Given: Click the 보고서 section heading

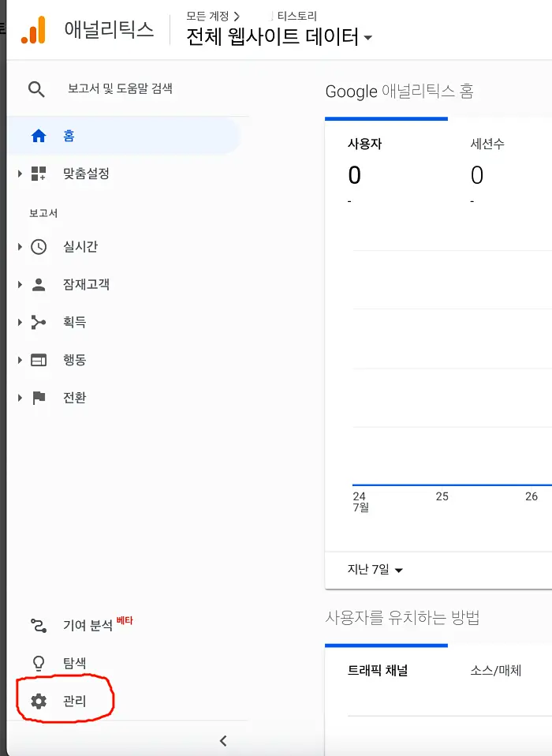Looking at the screenshot, I should 43,213.
